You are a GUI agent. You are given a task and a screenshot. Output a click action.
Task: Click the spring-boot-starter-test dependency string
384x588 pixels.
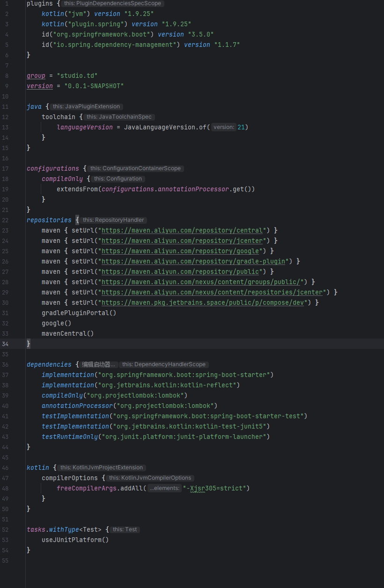pyautogui.click(x=208, y=416)
